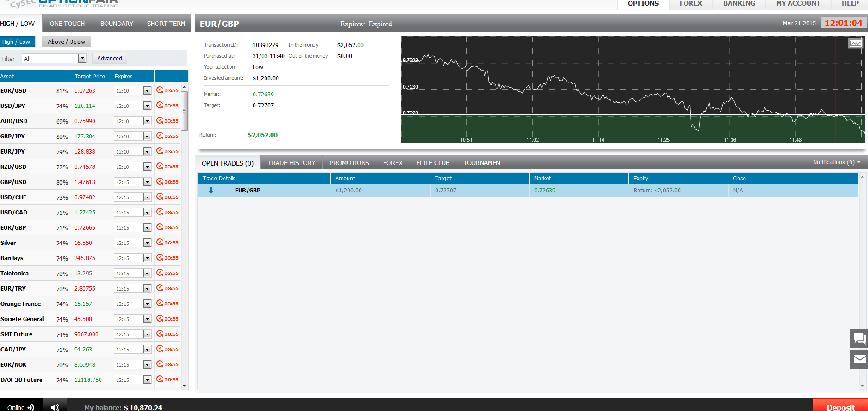Open the GBP/USD expiry dropdown
Viewport: 868px width, 411px height.
(147, 182)
